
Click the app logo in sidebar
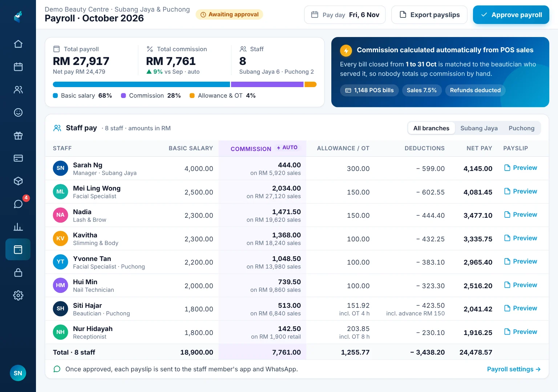click(x=18, y=17)
